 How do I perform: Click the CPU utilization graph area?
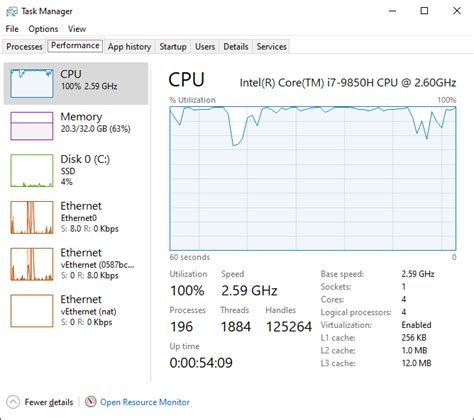[x=313, y=178]
